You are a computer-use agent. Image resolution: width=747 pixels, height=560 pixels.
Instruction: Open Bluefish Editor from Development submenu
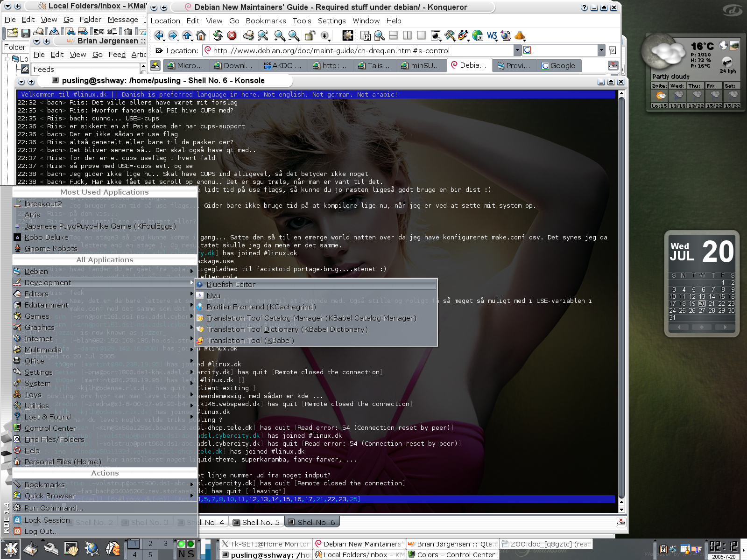[316, 284]
